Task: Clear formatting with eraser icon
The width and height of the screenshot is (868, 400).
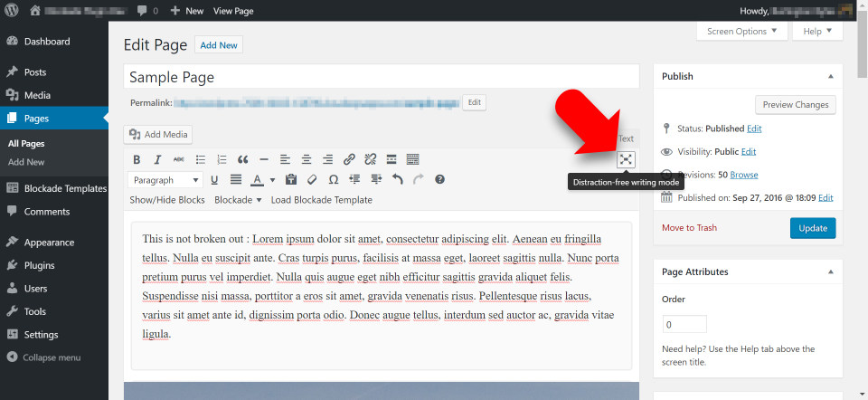Action: [312, 179]
